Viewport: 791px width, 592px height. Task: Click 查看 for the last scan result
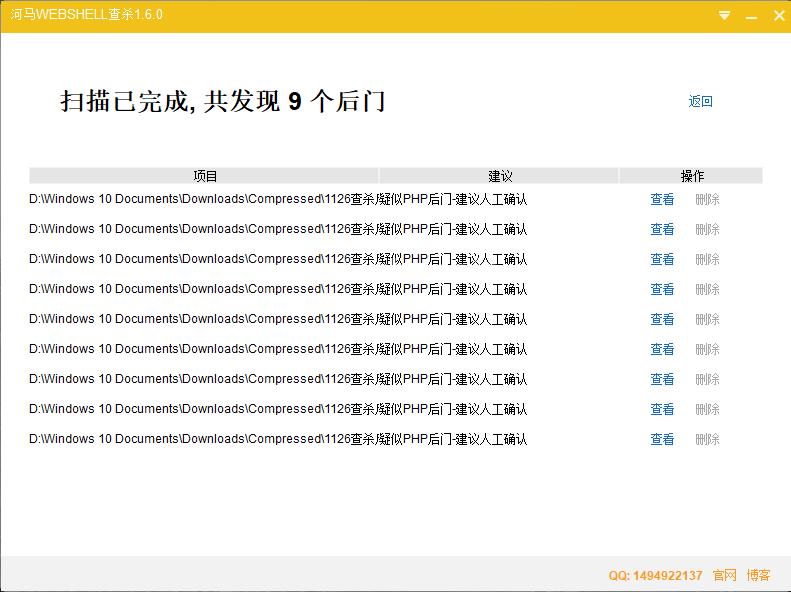pos(662,440)
